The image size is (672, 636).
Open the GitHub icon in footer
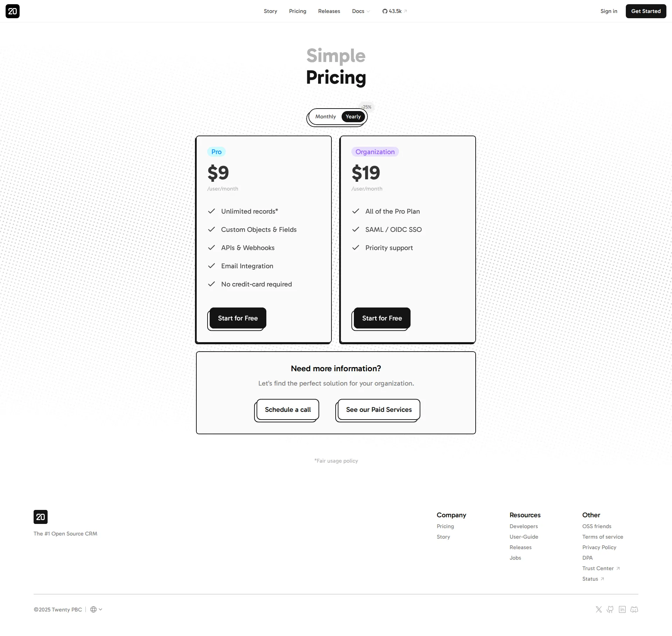(610, 609)
